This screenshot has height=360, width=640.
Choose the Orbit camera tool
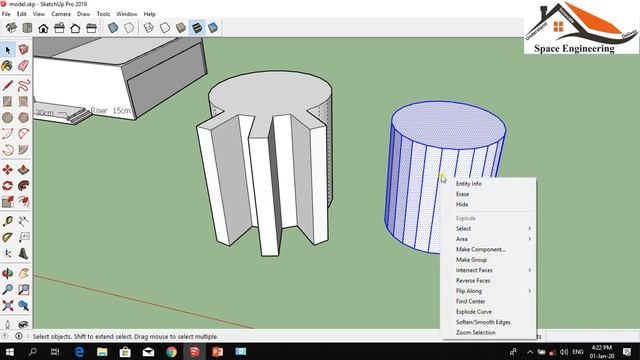click(x=8, y=273)
